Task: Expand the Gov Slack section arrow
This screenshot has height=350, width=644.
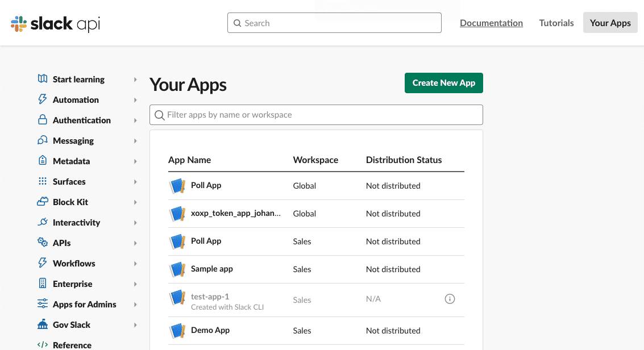Action: coord(135,325)
